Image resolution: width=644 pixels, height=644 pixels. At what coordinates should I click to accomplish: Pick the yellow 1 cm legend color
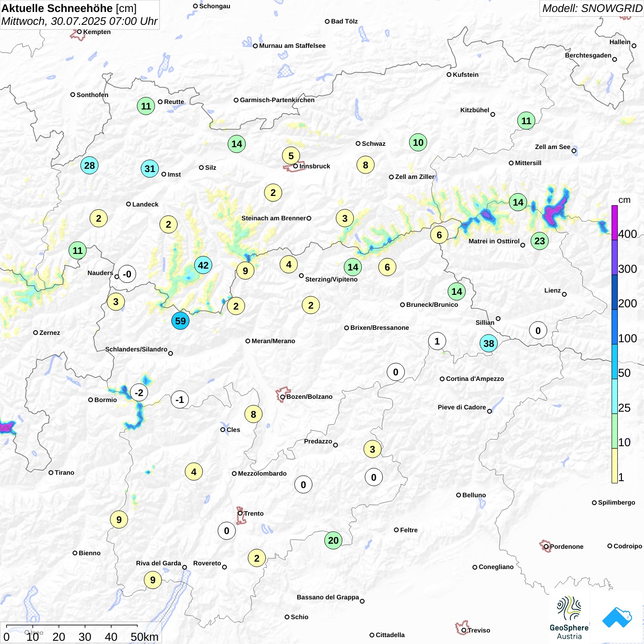point(615,466)
